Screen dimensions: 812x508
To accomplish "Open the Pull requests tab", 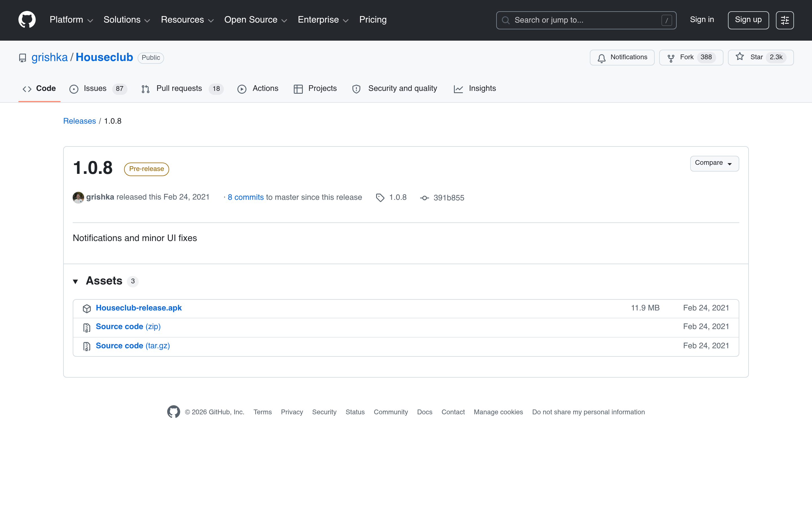I will pyautogui.click(x=182, y=89).
